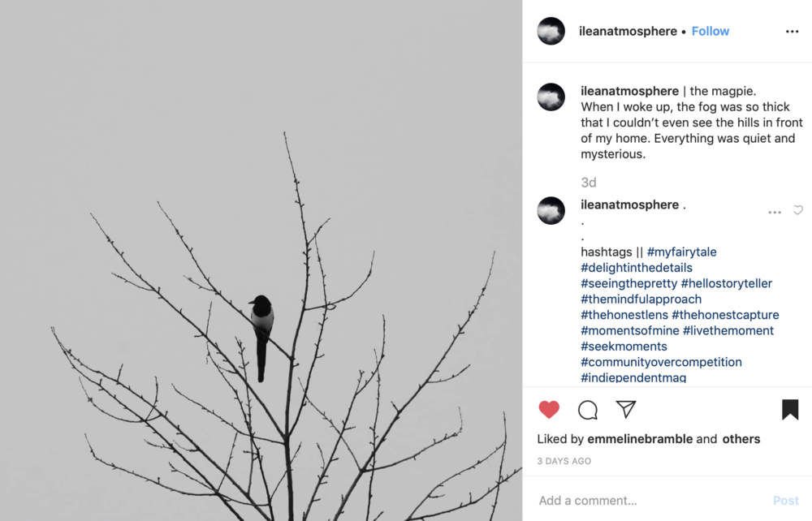Click the magpie photo

(261, 260)
